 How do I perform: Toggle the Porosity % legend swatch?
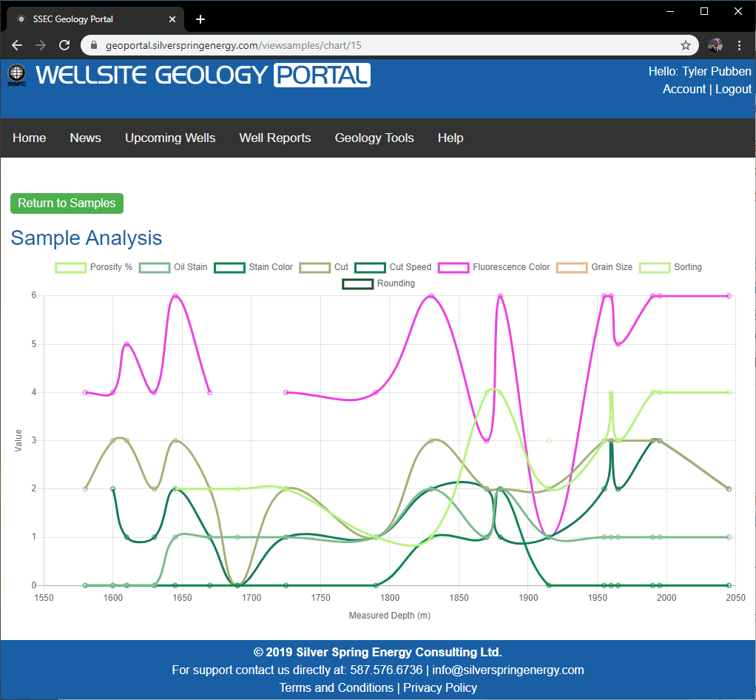(70, 268)
